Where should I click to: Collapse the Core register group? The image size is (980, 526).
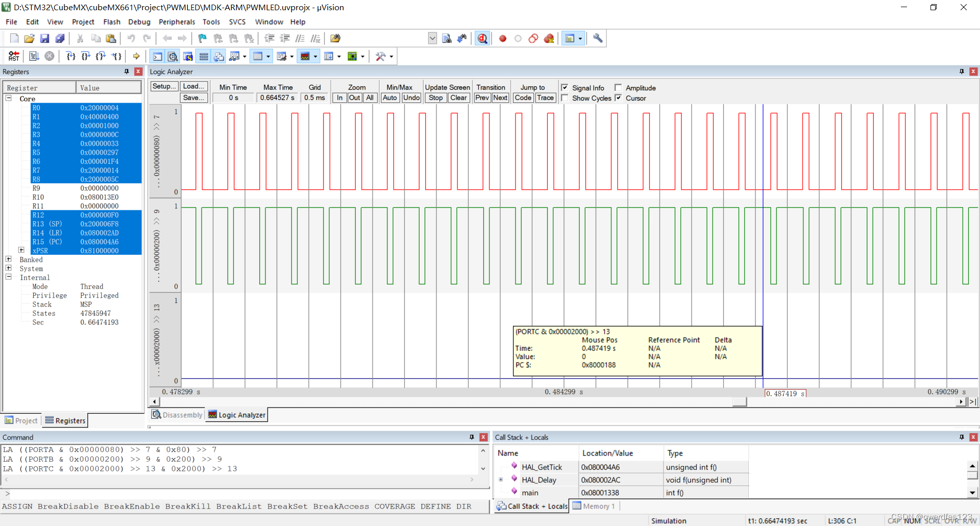pos(9,98)
